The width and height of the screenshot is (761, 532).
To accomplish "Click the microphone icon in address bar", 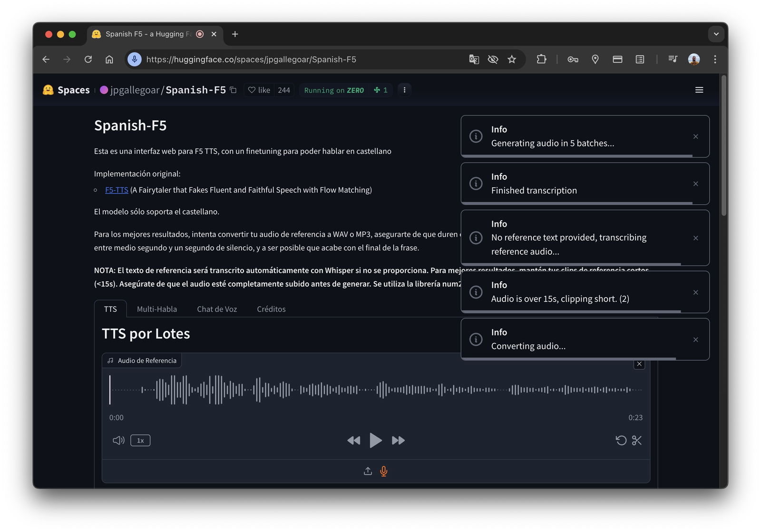I will pos(135,59).
